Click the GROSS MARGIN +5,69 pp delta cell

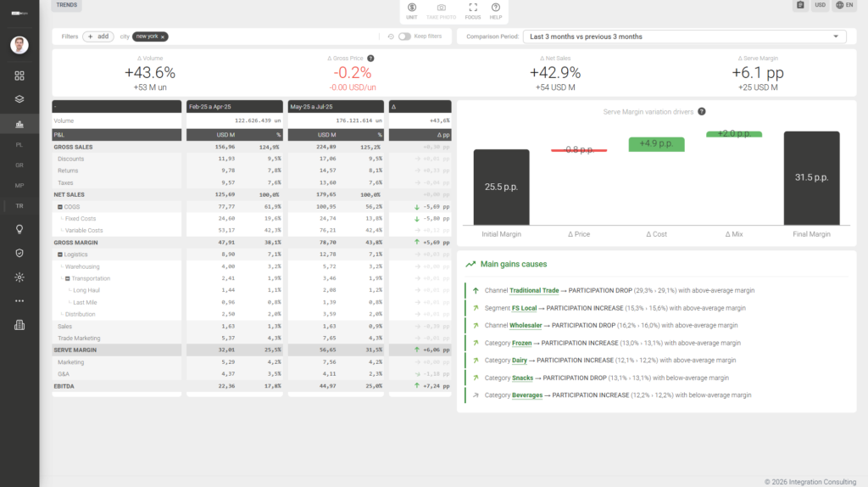[420, 243]
